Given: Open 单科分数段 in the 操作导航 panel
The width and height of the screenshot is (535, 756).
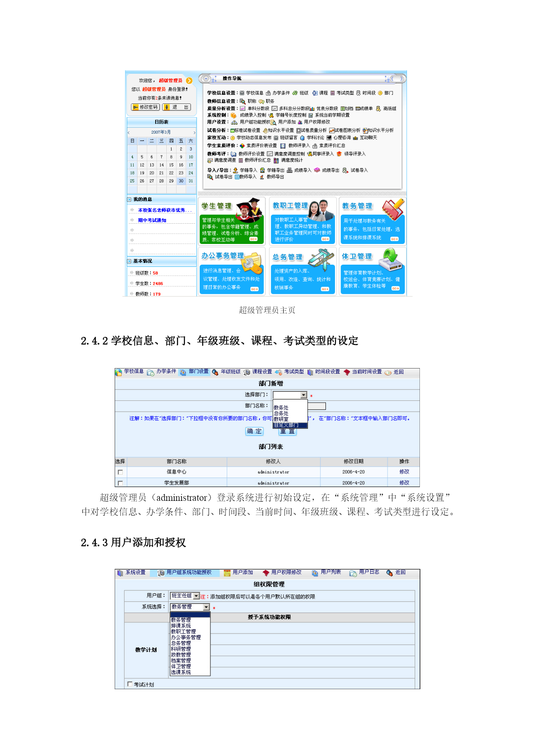Looking at the screenshot, I should click(258, 109).
